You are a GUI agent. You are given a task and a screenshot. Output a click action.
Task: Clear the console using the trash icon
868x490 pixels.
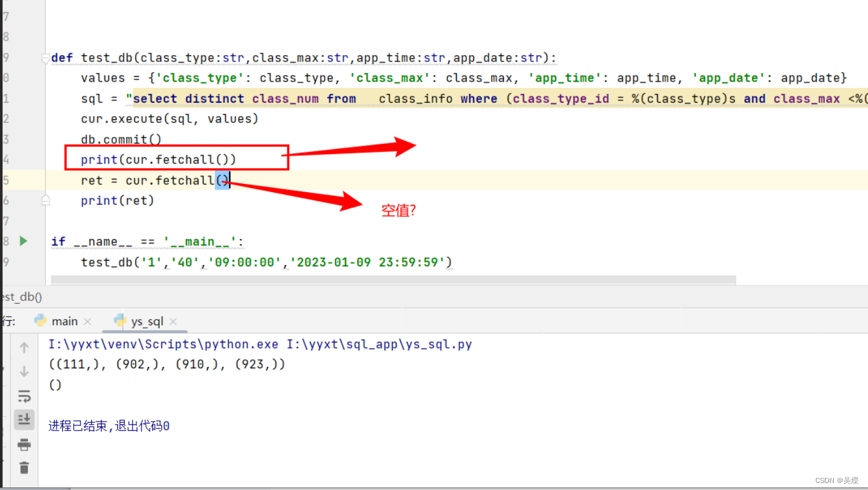24,468
